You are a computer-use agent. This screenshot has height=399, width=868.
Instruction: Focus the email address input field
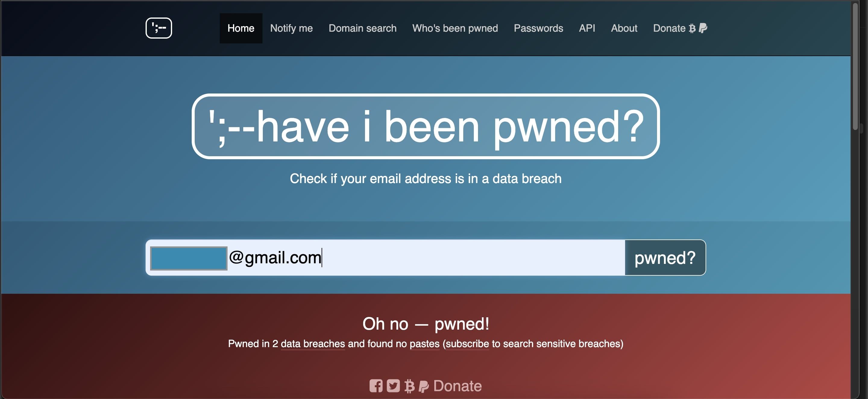385,258
